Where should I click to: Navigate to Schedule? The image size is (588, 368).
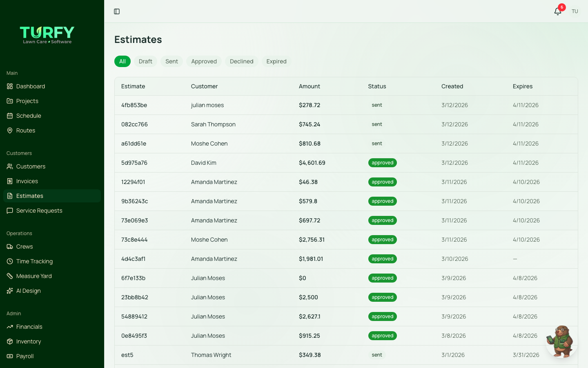[x=52, y=116]
